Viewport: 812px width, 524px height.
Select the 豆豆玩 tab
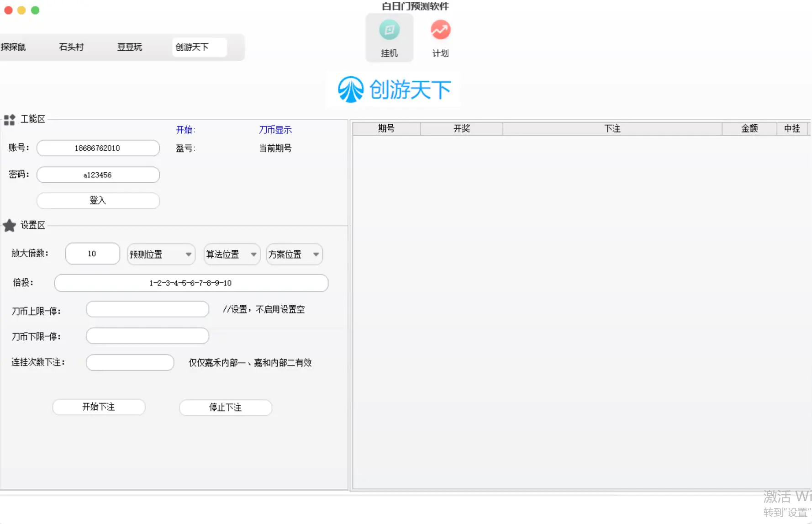coord(130,47)
